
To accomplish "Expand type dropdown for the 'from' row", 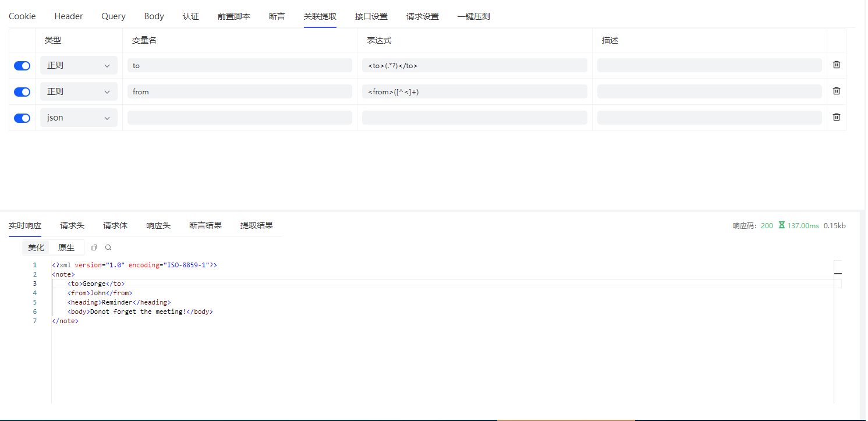I will [x=79, y=92].
